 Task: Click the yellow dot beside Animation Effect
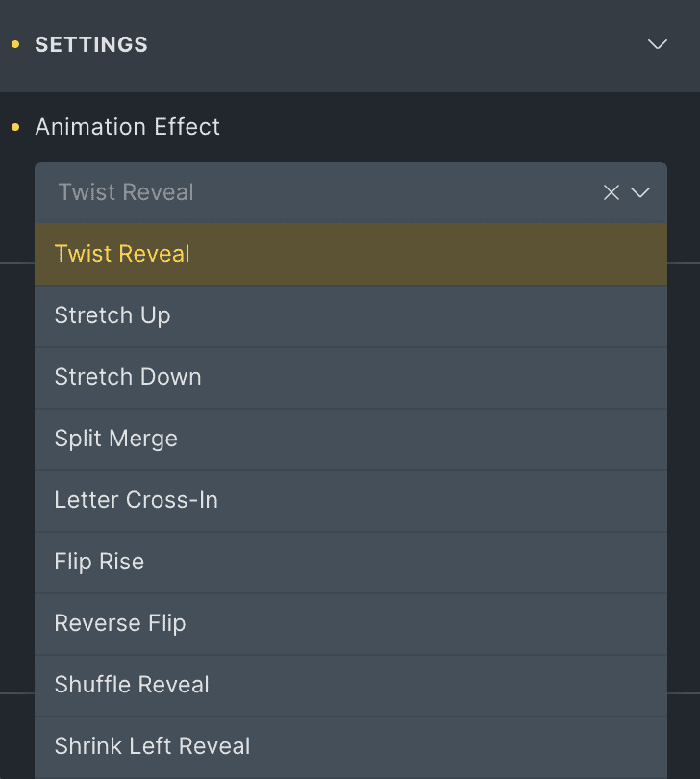15,127
